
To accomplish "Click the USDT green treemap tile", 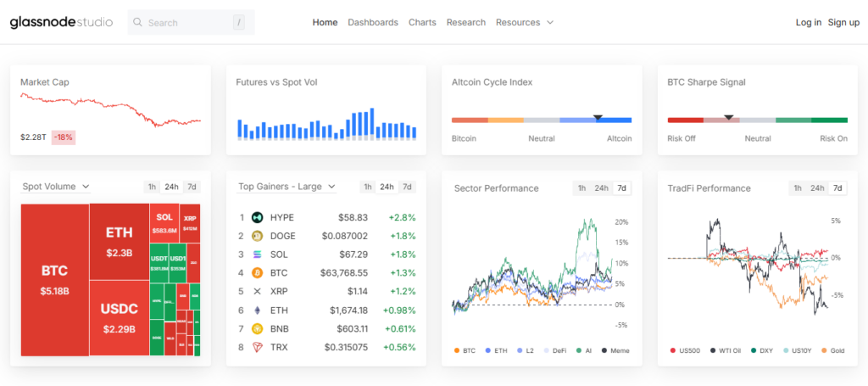I will pos(159,263).
